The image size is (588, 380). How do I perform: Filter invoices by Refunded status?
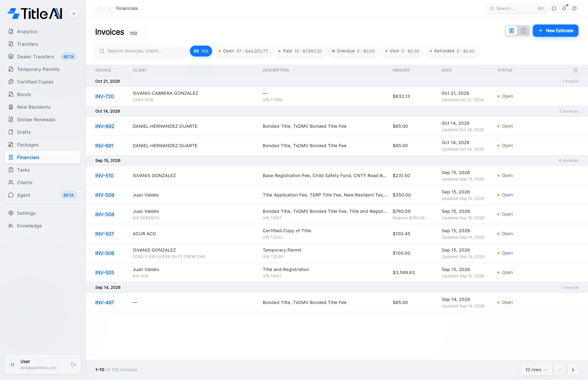tap(452, 51)
